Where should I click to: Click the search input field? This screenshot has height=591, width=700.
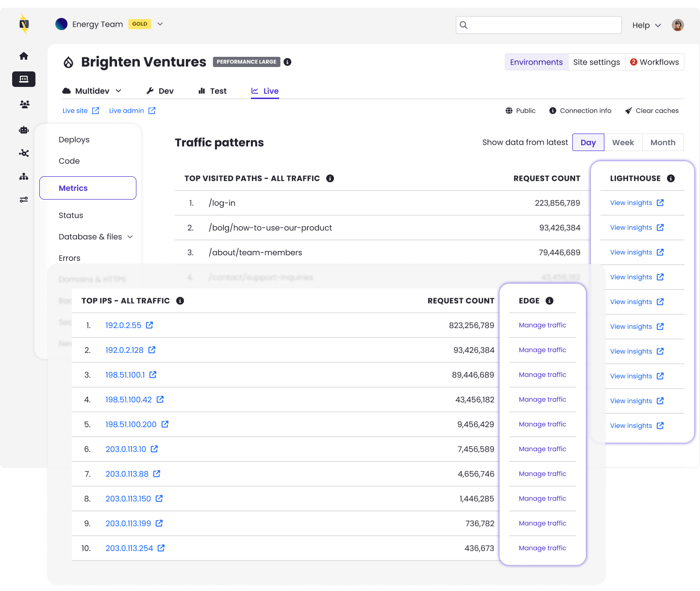539,25
